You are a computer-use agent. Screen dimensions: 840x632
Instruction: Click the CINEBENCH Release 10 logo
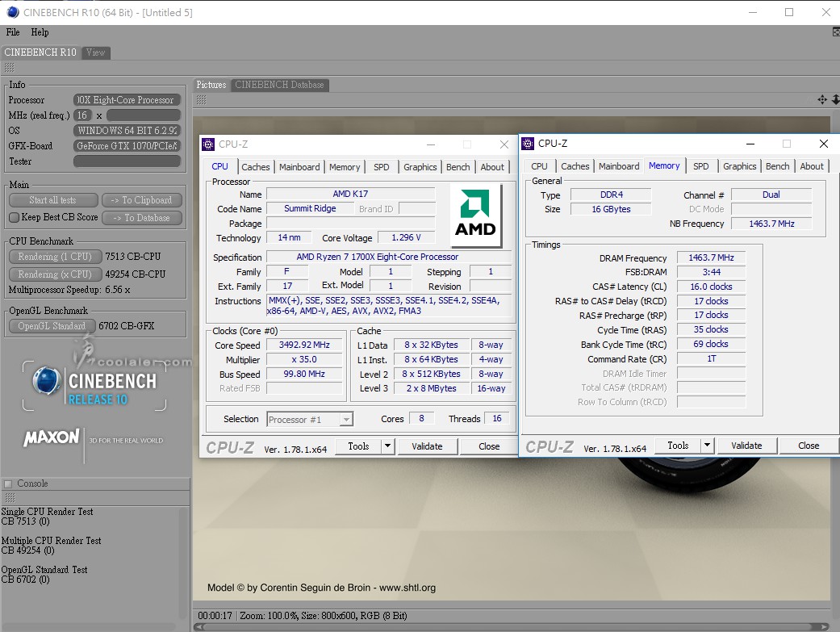[94, 386]
